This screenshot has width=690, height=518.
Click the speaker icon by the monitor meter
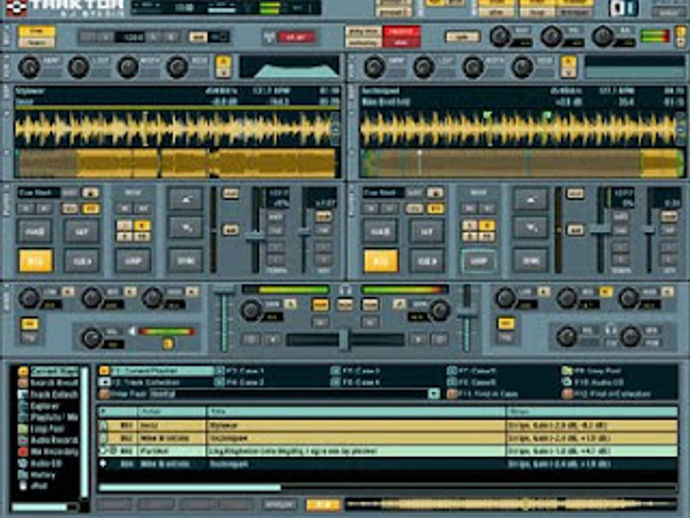pos(132,331)
